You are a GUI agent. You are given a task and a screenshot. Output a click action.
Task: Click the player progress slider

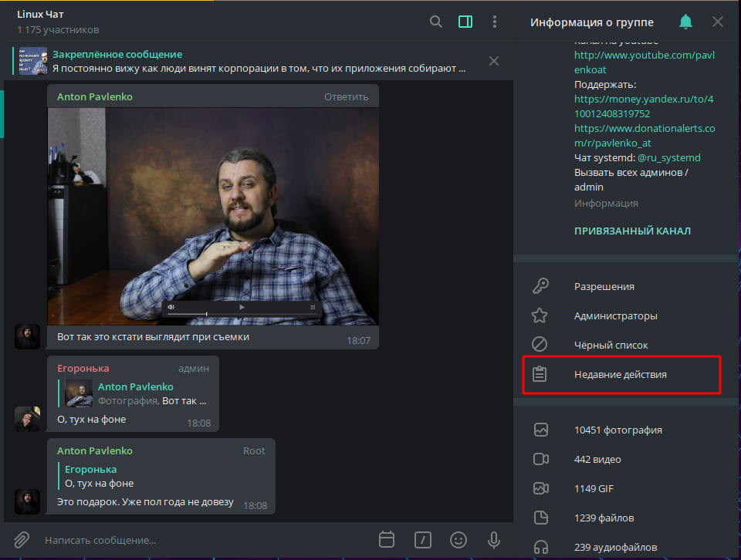coord(242,314)
